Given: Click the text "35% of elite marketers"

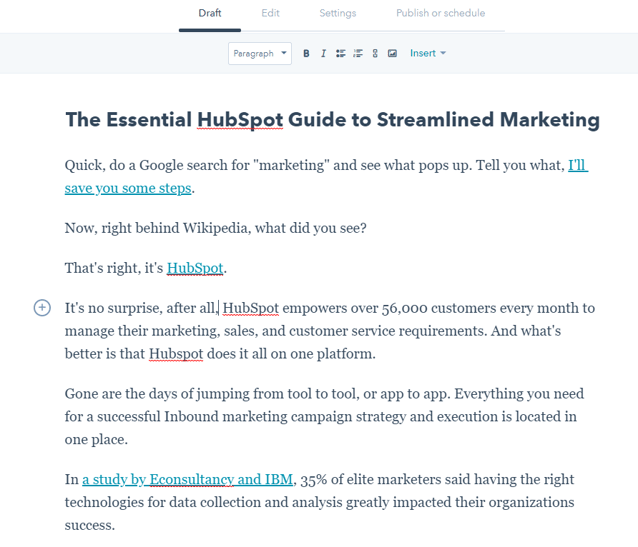Looking at the screenshot, I should pos(369,479).
